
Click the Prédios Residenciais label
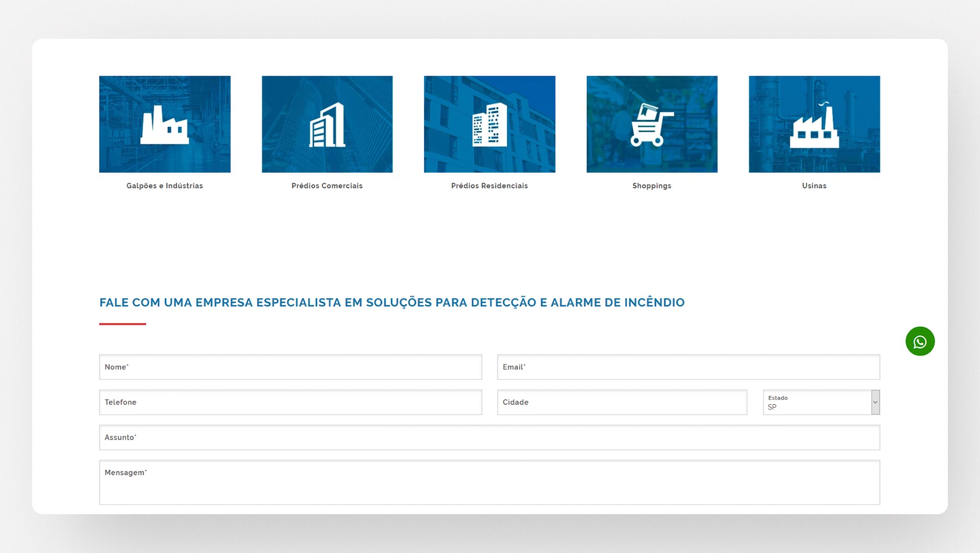click(489, 186)
